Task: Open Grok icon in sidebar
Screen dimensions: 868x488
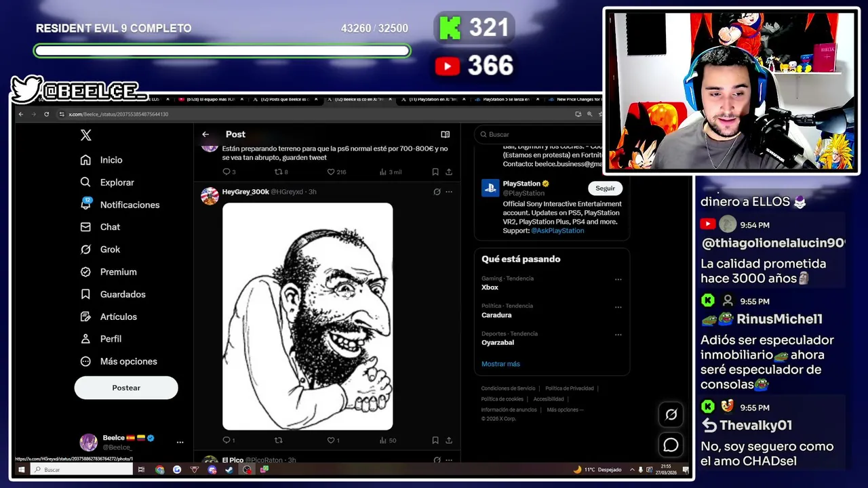Action: pyautogui.click(x=85, y=249)
